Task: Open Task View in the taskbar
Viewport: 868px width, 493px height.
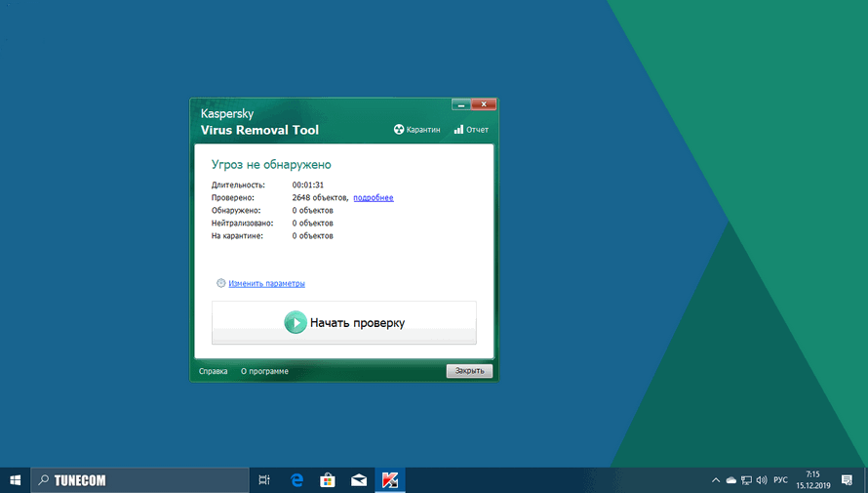Action: 264,479
